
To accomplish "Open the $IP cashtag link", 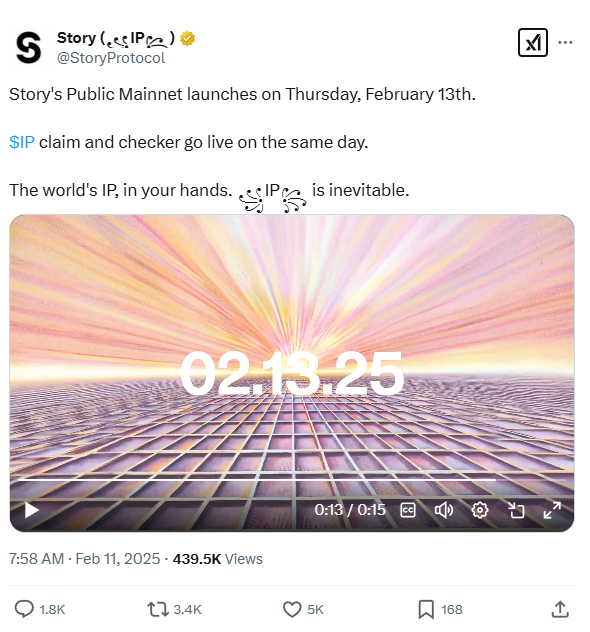I will coord(22,142).
